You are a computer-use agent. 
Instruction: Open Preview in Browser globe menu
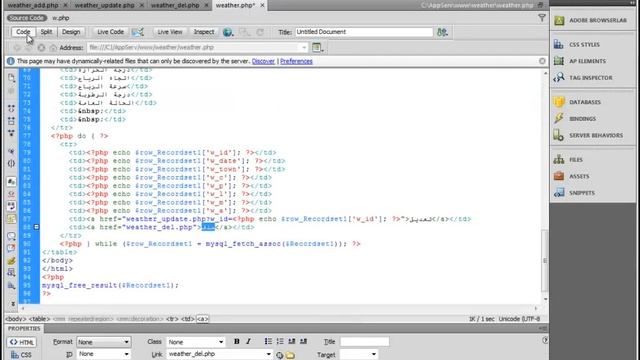(228, 32)
